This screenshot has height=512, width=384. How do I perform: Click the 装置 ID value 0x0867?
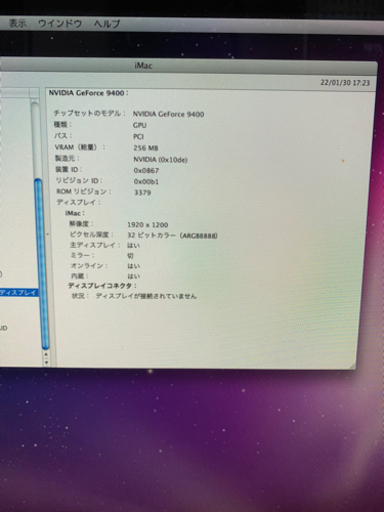pos(146,170)
